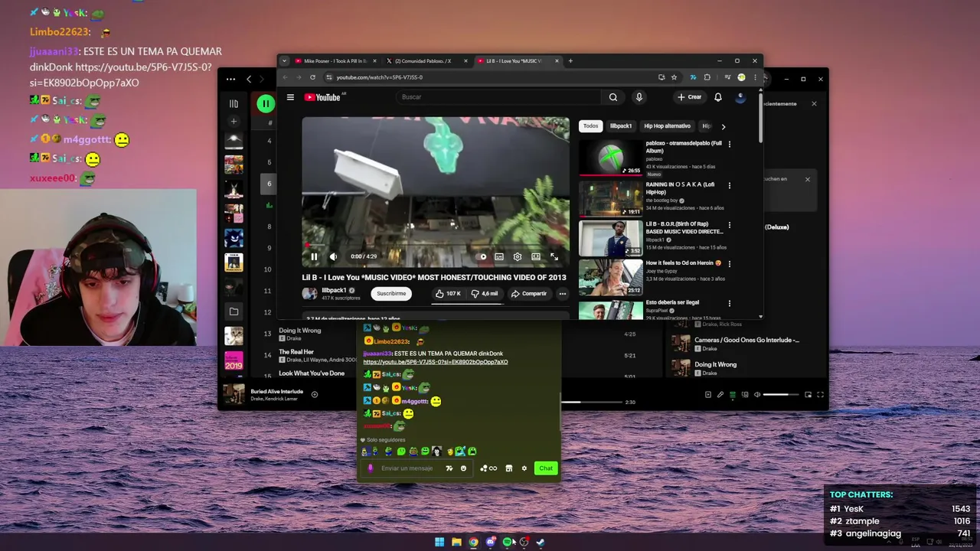The width and height of the screenshot is (980, 551).
Task: Share the Lil B video
Action: pyautogui.click(x=529, y=293)
